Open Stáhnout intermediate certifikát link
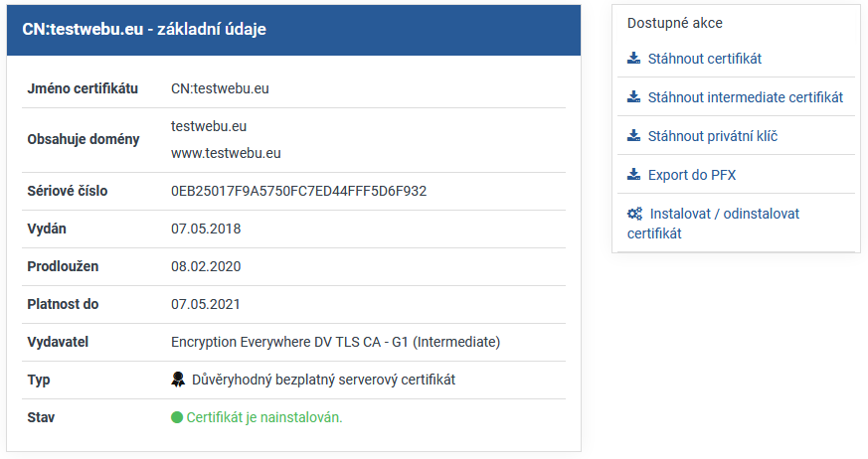Viewport: 868px width, 459px height. 745,97
